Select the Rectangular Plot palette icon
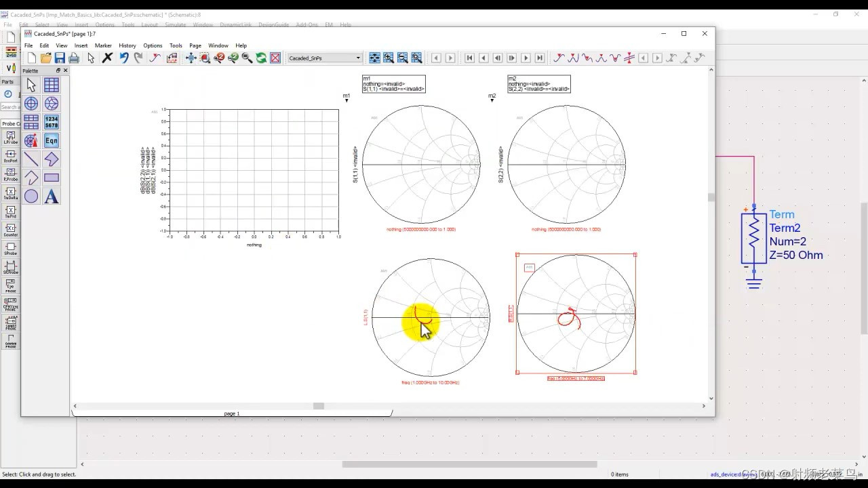This screenshot has height=488, width=868. coord(52,85)
